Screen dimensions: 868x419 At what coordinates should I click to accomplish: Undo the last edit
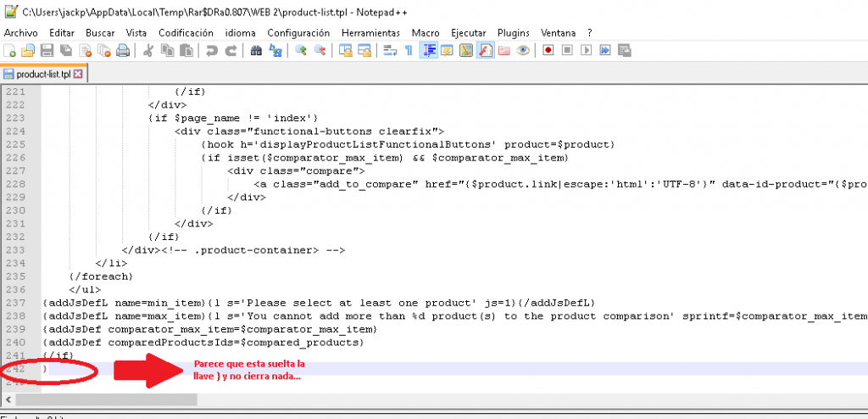(211, 51)
